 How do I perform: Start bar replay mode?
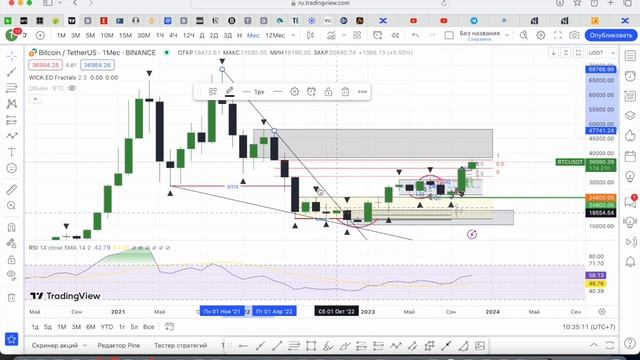[395, 36]
